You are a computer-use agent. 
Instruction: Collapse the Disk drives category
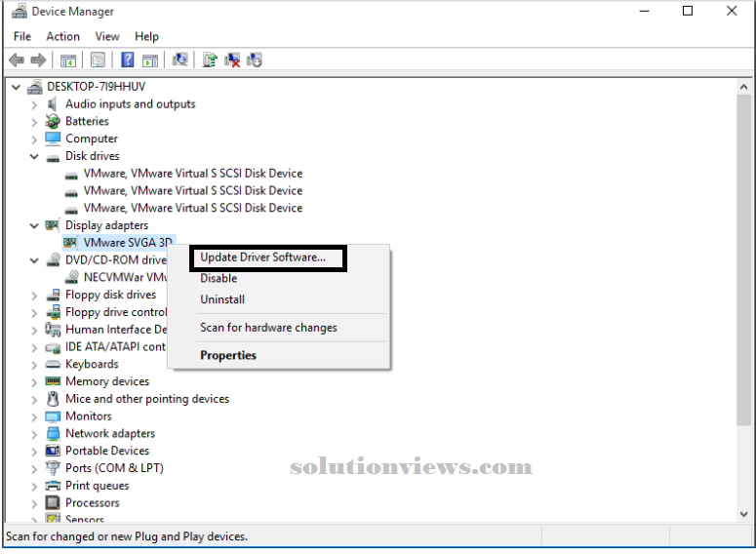[34, 157]
